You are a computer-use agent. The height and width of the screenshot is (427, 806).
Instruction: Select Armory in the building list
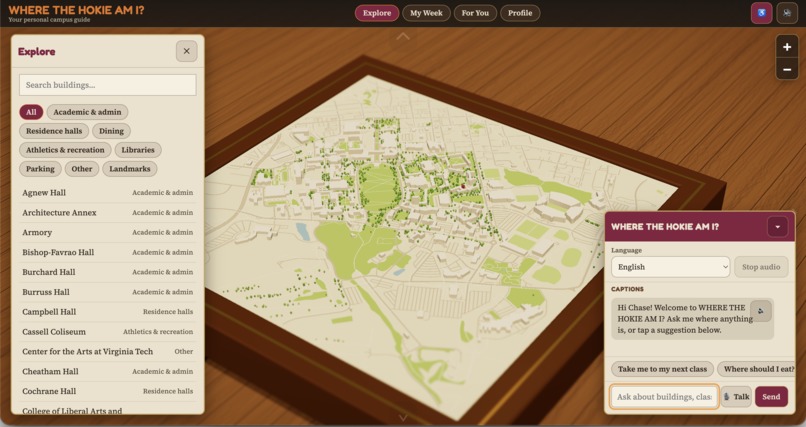tap(107, 232)
